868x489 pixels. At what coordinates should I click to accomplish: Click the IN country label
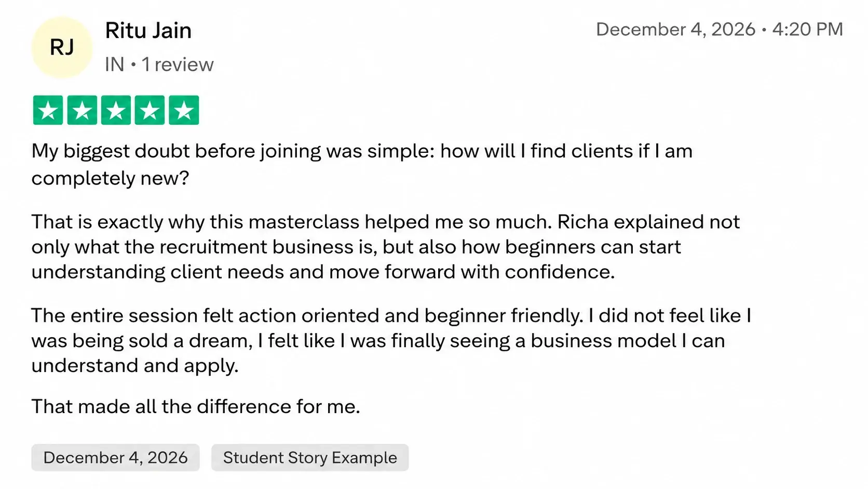tap(114, 64)
